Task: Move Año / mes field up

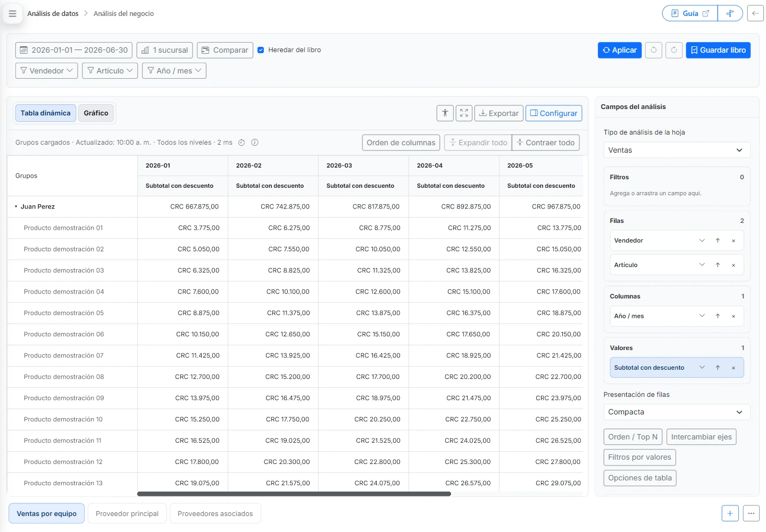Action: (x=718, y=316)
